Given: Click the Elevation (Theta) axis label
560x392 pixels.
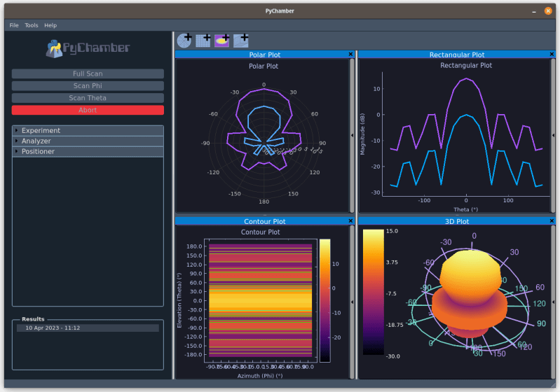Looking at the screenshot, I should pos(179,300).
